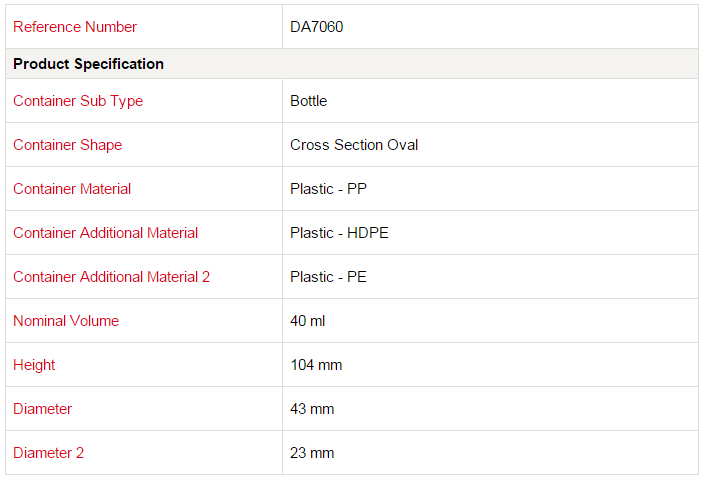705x482 pixels.
Task: Select the Container Sub Type label
Action: (x=78, y=101)
